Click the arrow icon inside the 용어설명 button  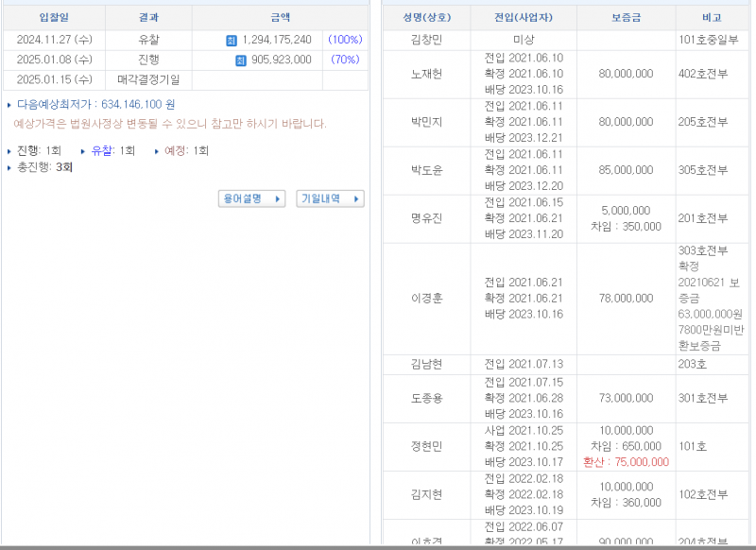pos(275,198)
